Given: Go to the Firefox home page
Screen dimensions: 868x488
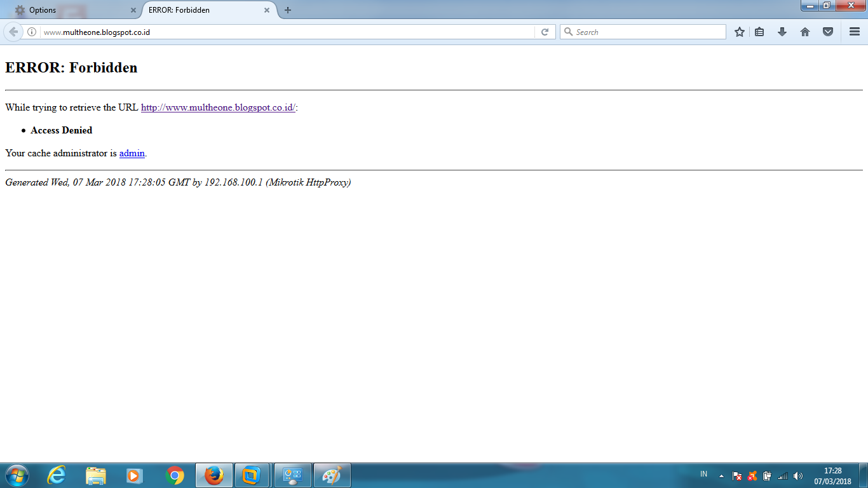Looking at the screenshot, I should click(x=805, y=32).
